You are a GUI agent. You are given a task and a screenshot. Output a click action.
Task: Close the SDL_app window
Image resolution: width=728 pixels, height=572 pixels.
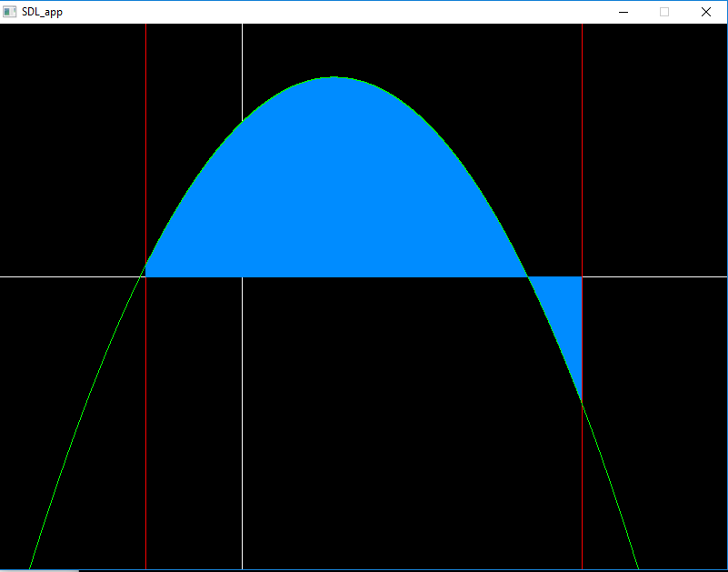coord(706,12)
